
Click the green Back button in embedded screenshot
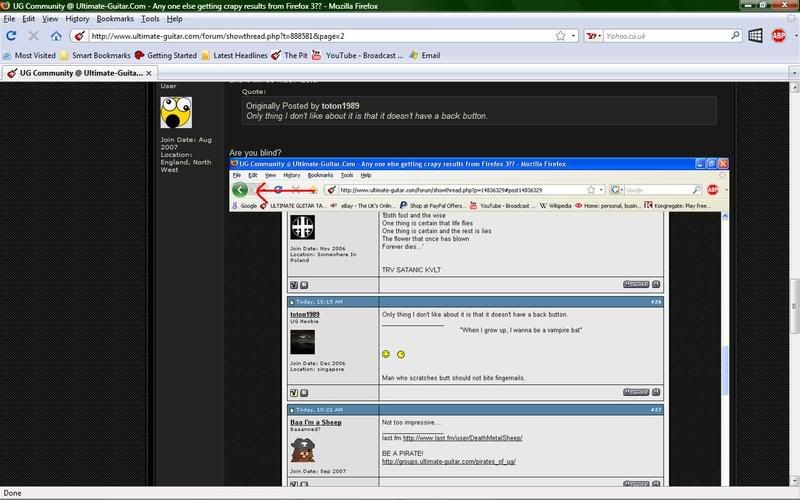pos(240,190)
